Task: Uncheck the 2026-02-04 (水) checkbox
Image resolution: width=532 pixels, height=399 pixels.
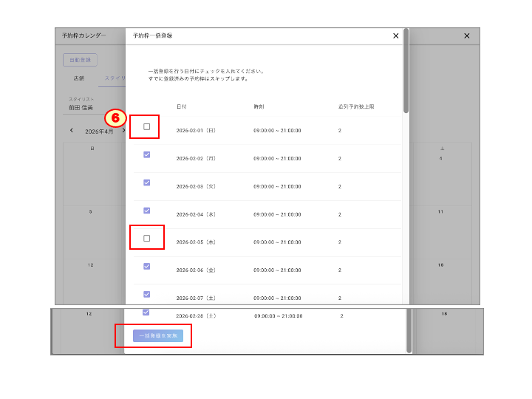Action: click(x=146, y=211)
